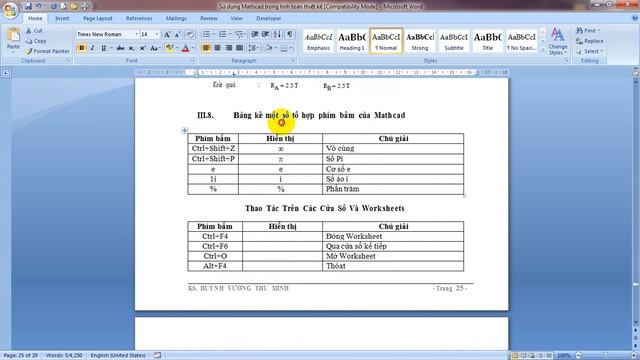Screen dimensions: 640x360
Task: Click the Replace command
Action: click(589, 41)
